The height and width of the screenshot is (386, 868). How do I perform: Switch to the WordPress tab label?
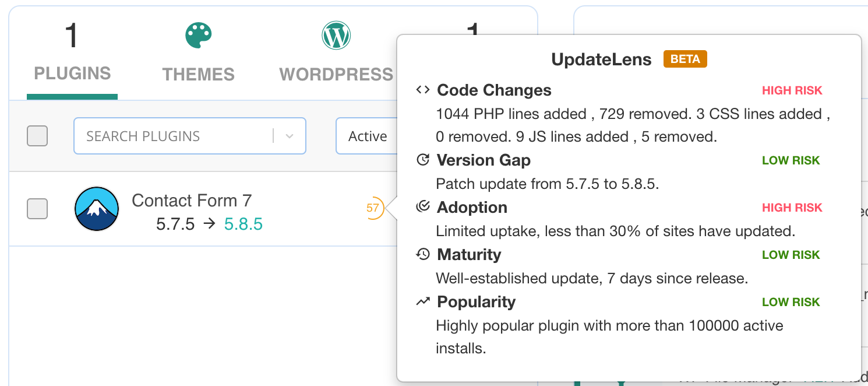[x=336, y=75]
